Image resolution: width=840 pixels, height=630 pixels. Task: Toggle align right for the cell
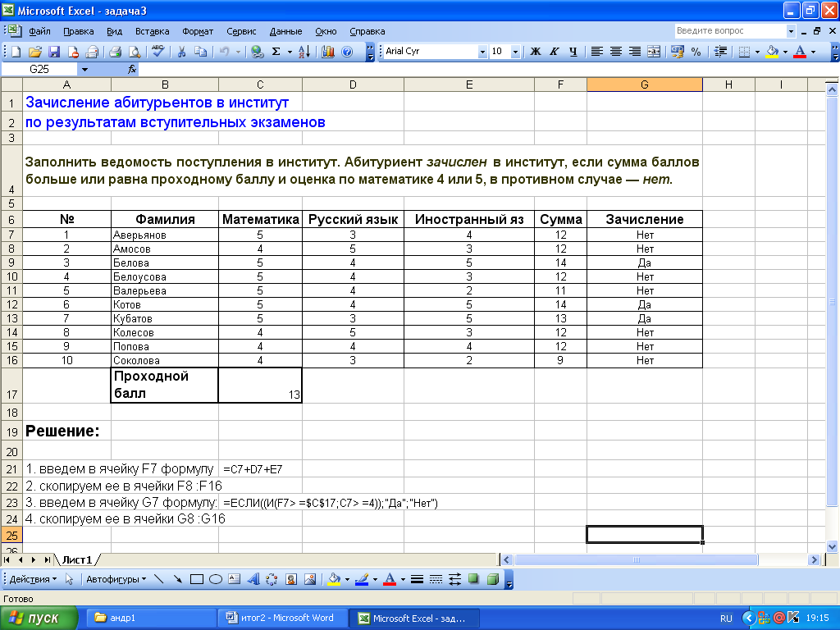point(635,52)
